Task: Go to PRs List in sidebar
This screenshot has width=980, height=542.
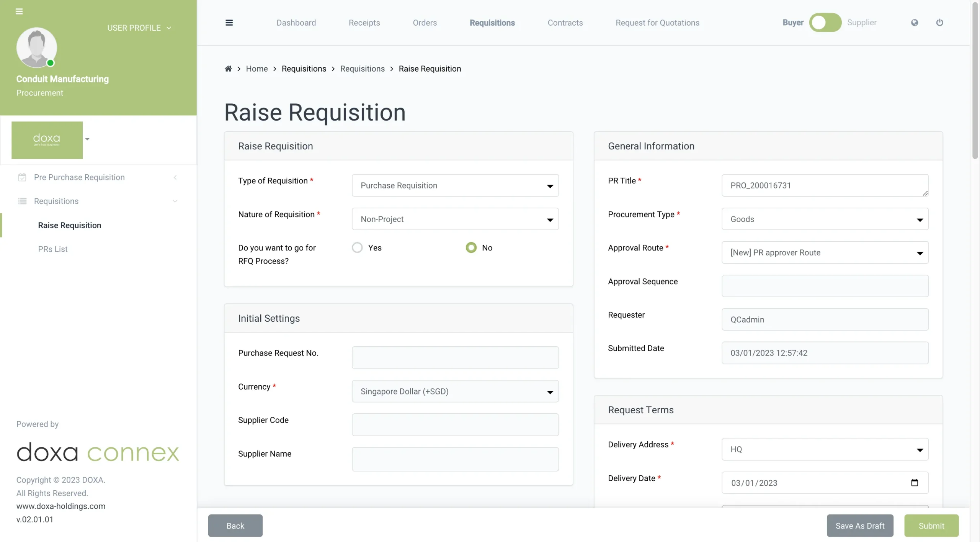Action: (x=53, y=249)
